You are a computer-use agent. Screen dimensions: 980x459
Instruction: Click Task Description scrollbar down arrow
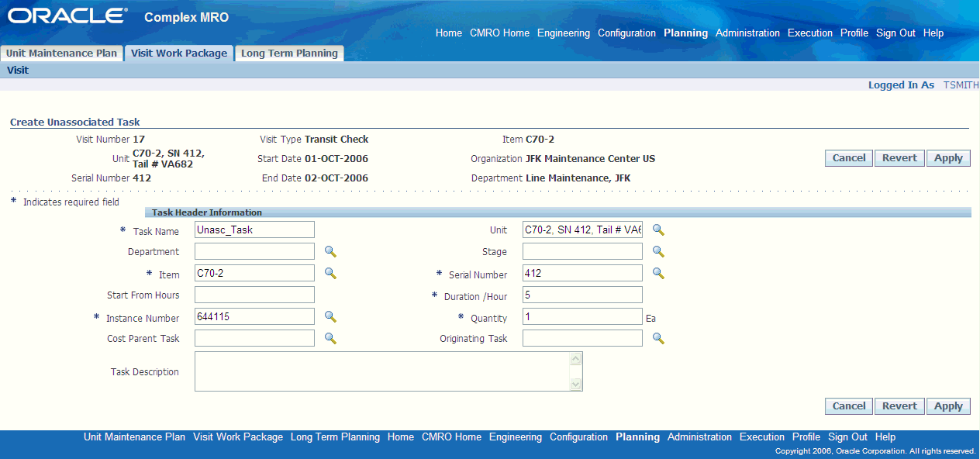(x=575, y=384)
